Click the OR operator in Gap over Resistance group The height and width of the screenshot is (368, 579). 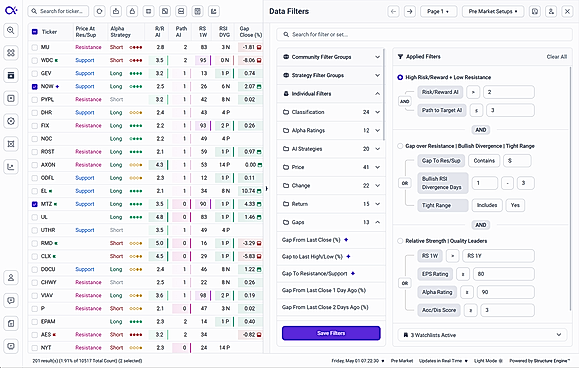pos(405,183)
